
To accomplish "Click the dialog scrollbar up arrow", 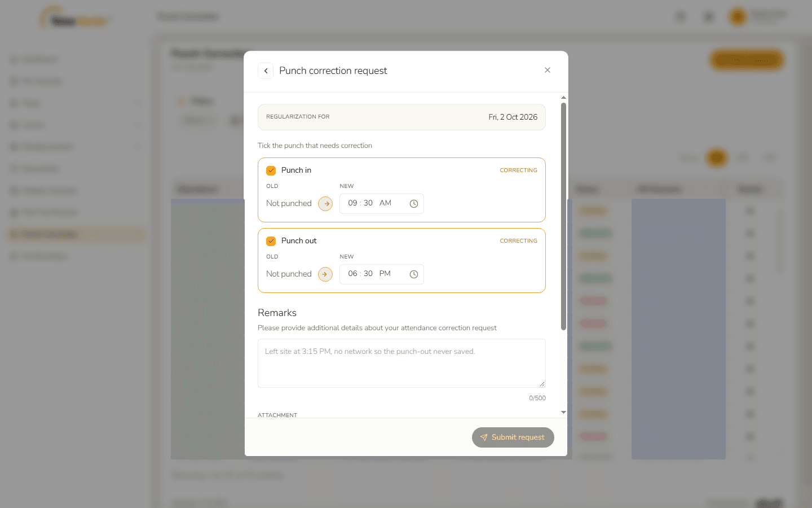I will click(x=563, y=98).
